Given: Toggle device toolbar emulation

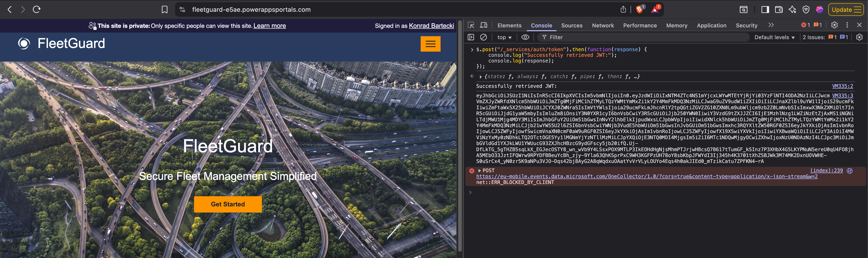Looking at the screenshot, I should [484, 25].
